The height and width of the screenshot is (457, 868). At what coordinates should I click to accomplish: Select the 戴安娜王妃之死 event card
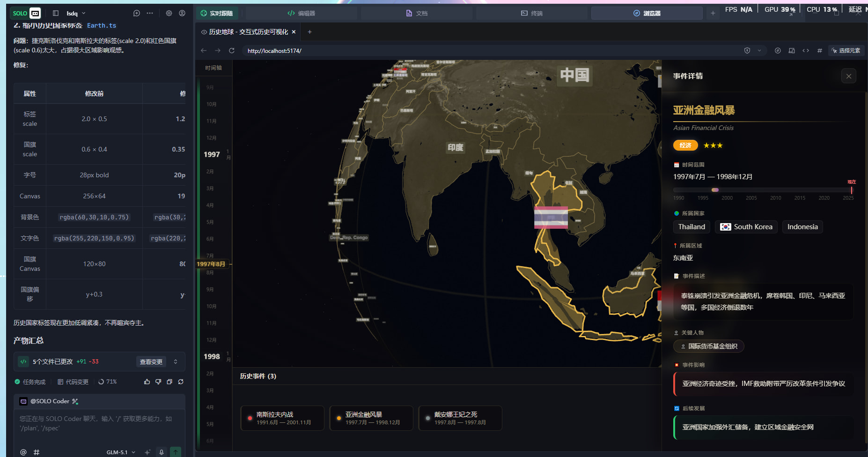point(460,418)
